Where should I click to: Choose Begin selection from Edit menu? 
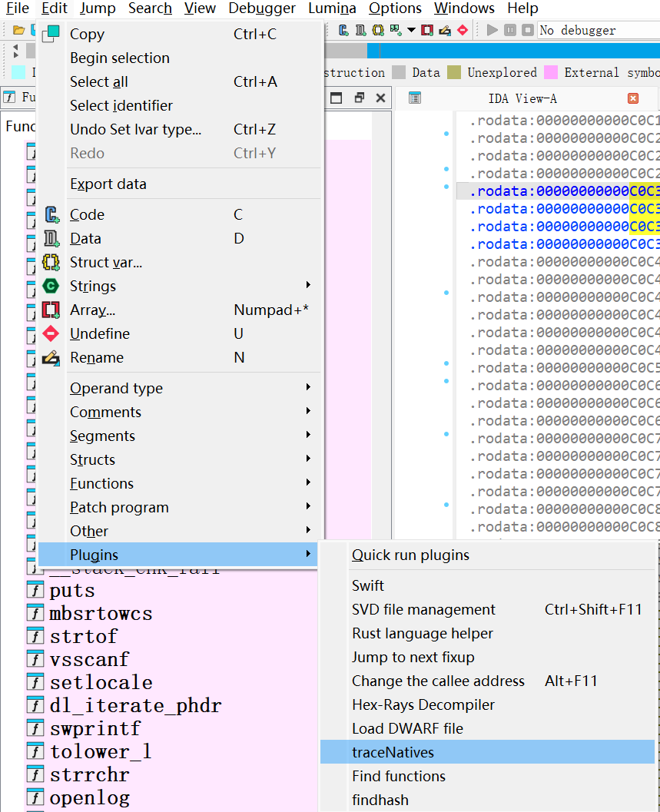click(181, 58)
